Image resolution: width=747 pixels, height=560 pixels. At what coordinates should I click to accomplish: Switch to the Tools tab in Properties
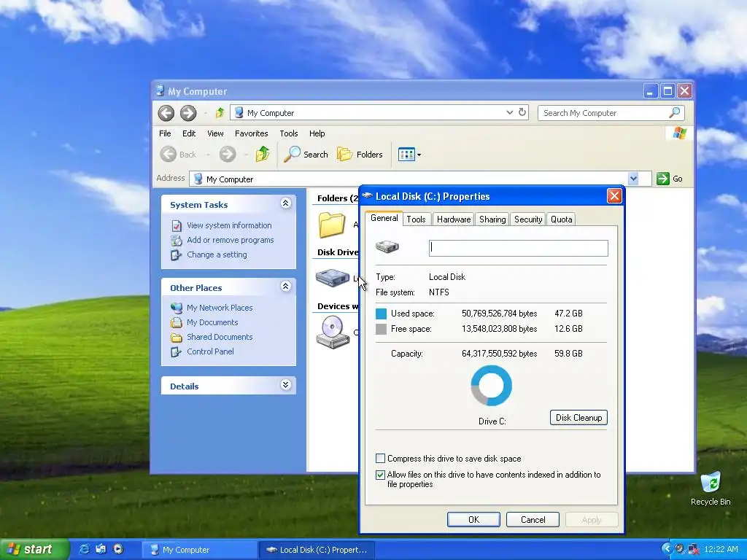point(416,219)
